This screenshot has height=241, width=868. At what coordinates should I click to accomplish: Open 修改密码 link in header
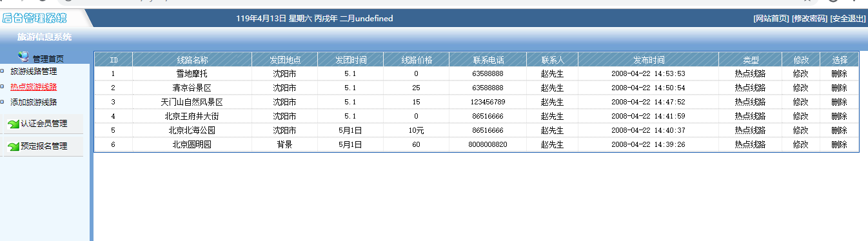[x=809, y=19]
